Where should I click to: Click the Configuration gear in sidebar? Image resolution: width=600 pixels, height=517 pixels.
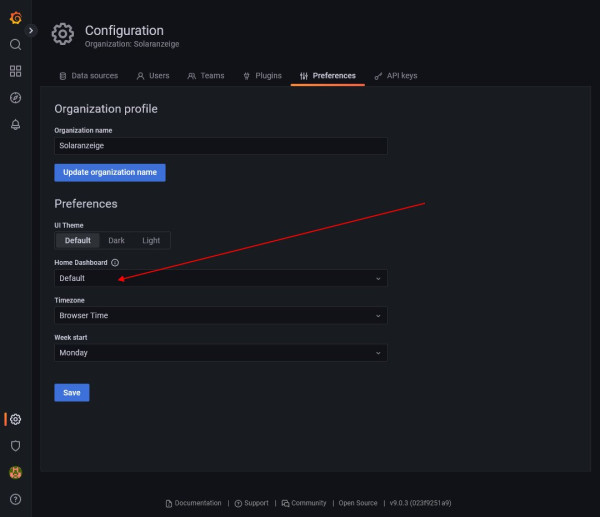click(15, 419)
